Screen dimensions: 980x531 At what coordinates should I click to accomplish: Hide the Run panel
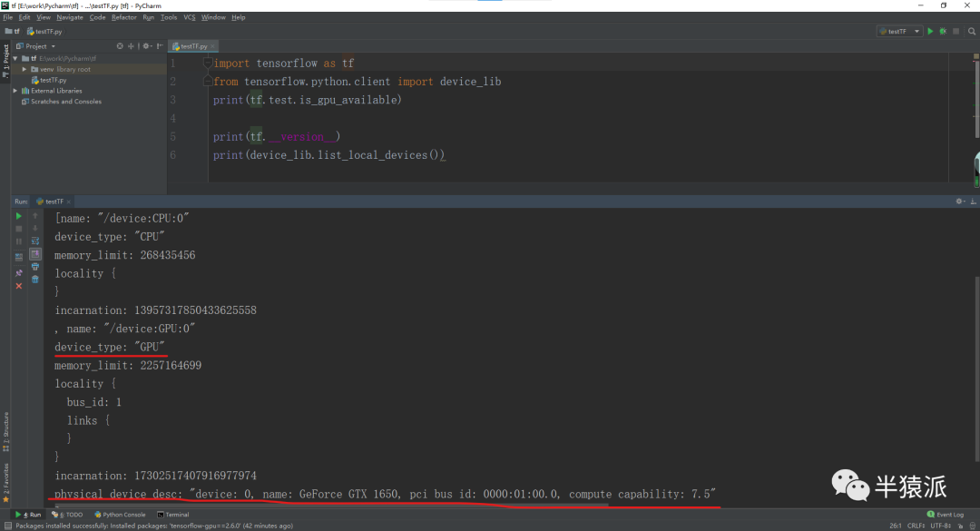[974, 202]
